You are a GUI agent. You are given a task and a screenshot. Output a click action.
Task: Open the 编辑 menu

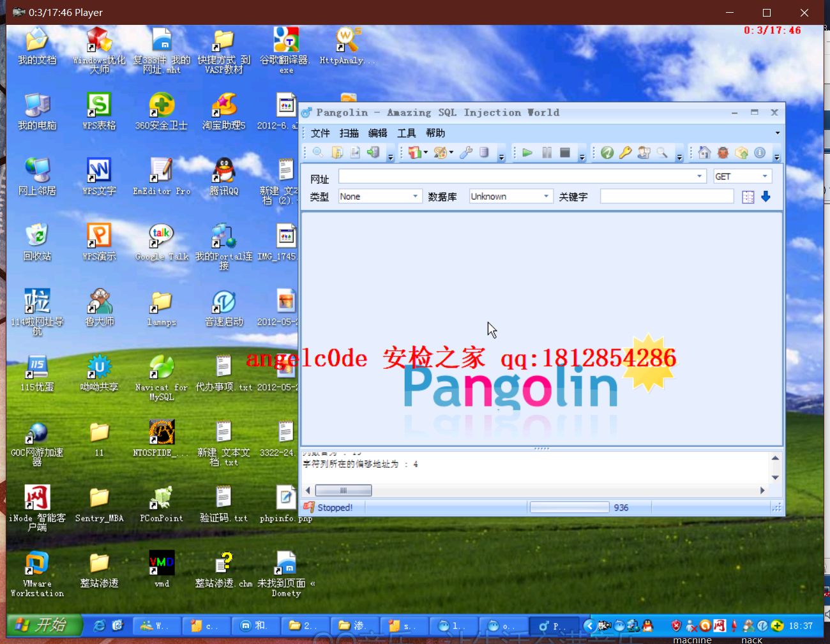coord(378,133)
